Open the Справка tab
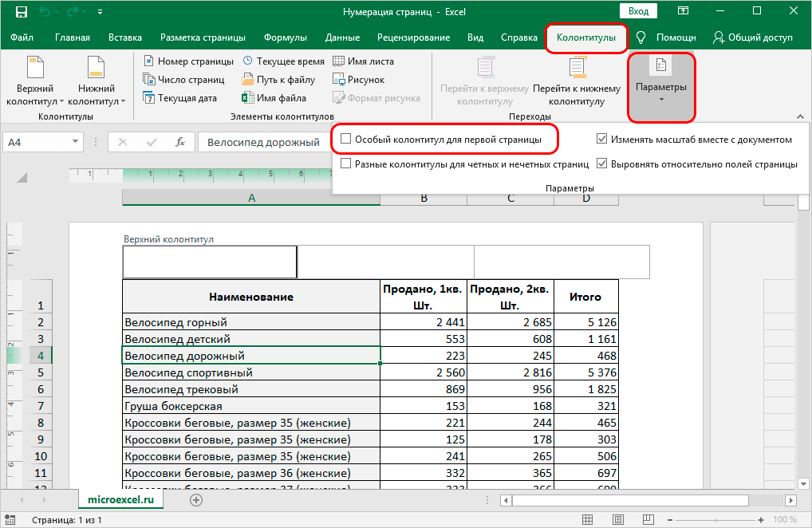Image resolution: width=812 pixels, height=528 pixels. (519, 37)
